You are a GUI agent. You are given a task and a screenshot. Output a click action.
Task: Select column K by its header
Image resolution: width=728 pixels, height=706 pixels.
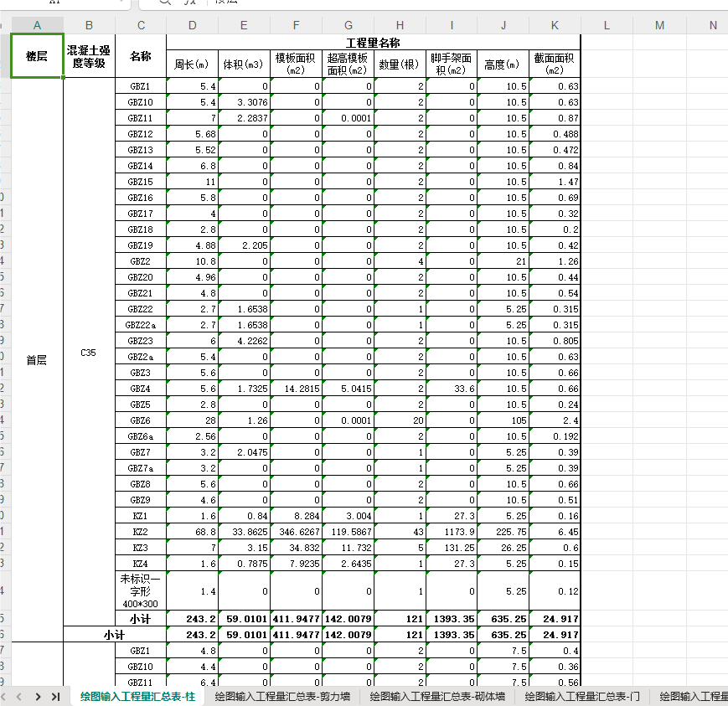coord(555,25)
